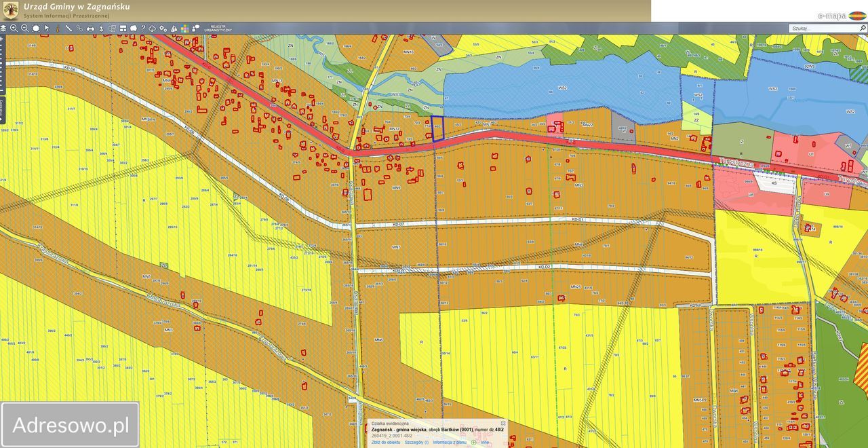
Task: Pick the distance measurement line tool
Action: [68, 29]
